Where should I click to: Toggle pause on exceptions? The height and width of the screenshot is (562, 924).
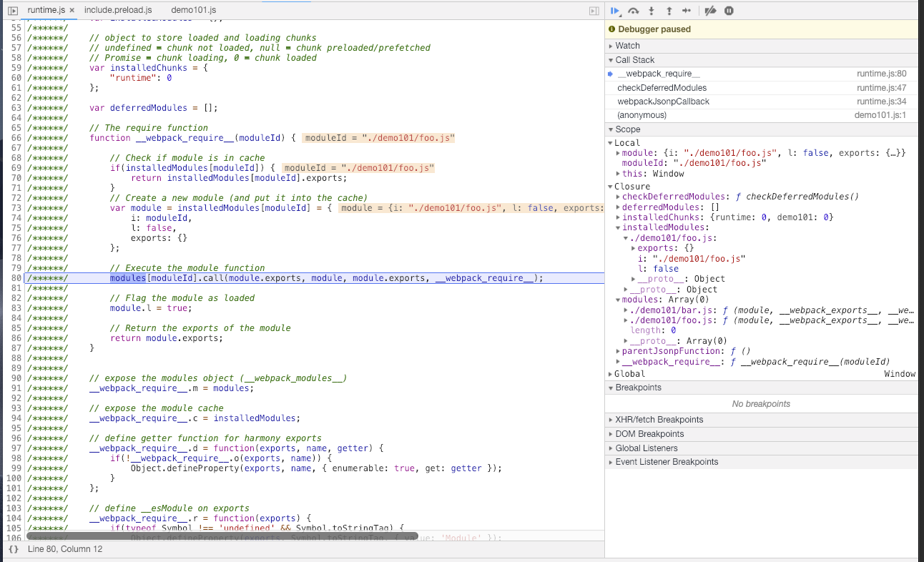pos(728,10)
